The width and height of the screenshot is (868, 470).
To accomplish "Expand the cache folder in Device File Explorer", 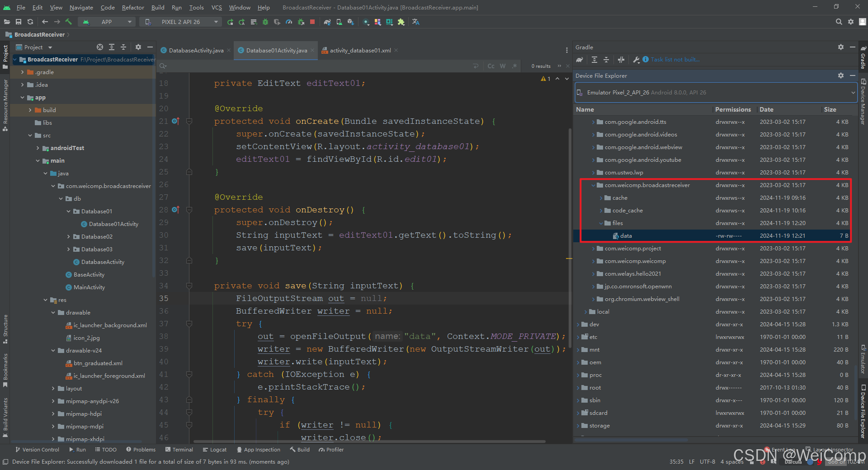I will coord(601,198).
